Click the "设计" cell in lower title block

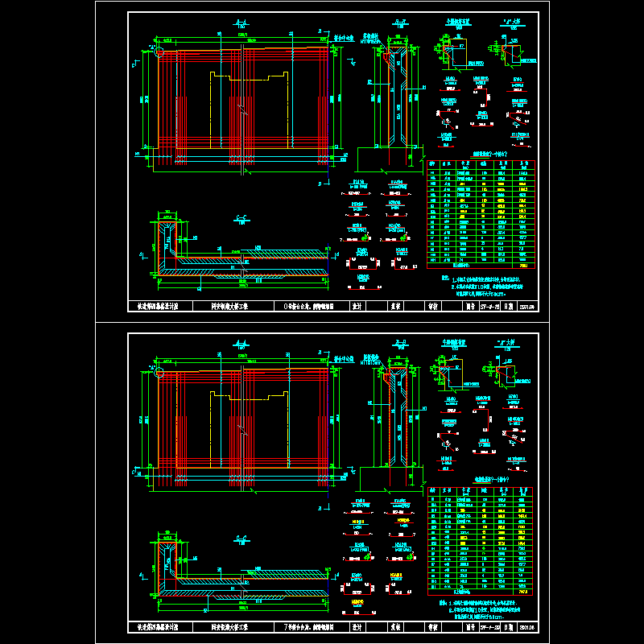coord(357,627)
